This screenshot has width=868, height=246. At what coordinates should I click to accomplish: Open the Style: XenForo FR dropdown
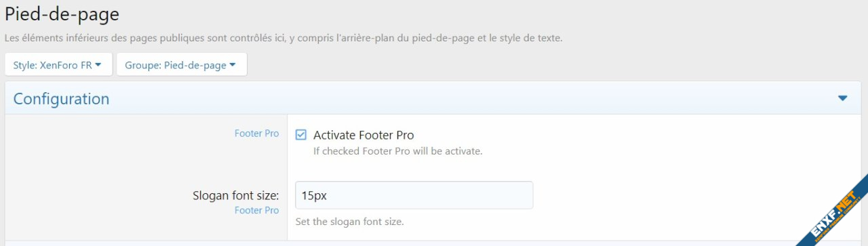[58, 65]
